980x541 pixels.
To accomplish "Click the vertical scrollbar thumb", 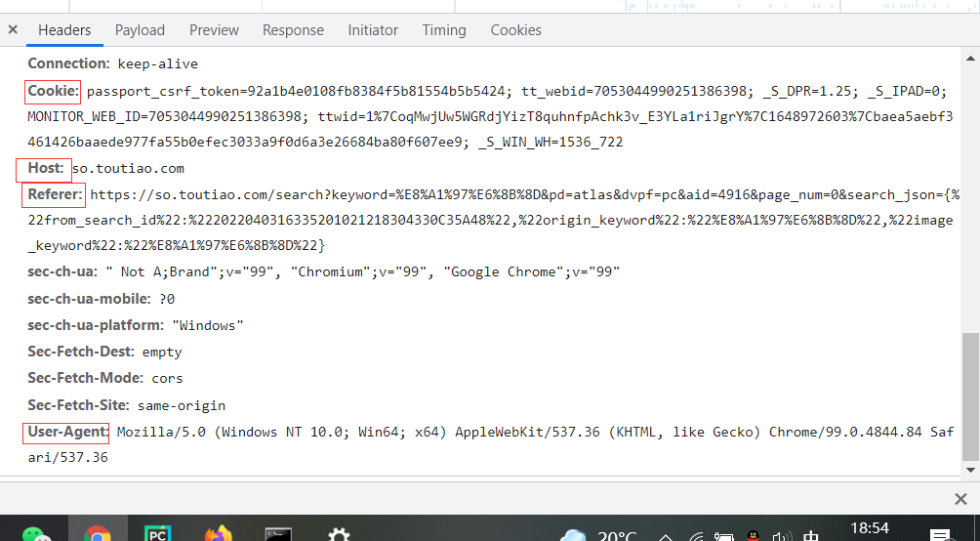I will coord(970,396).
